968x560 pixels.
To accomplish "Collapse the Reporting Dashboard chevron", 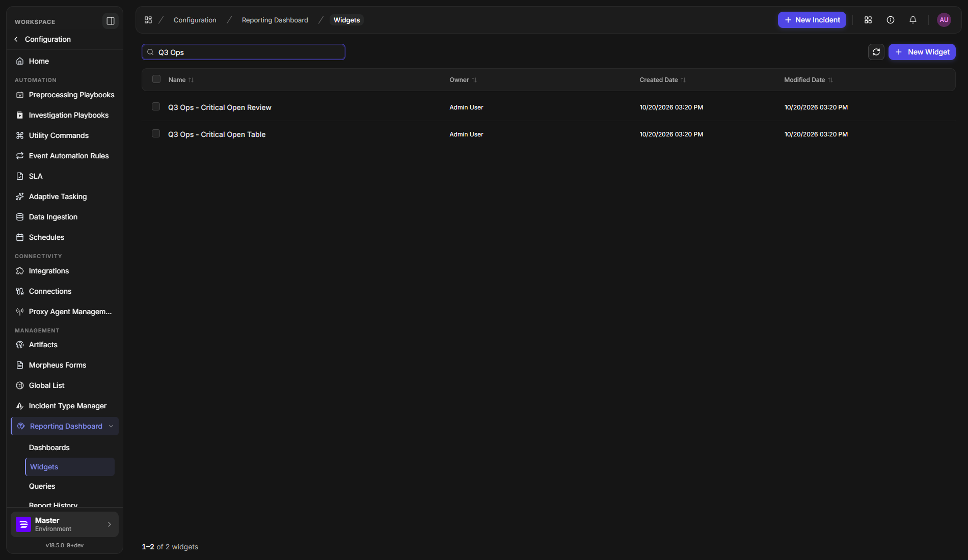I will coord(111,426).
